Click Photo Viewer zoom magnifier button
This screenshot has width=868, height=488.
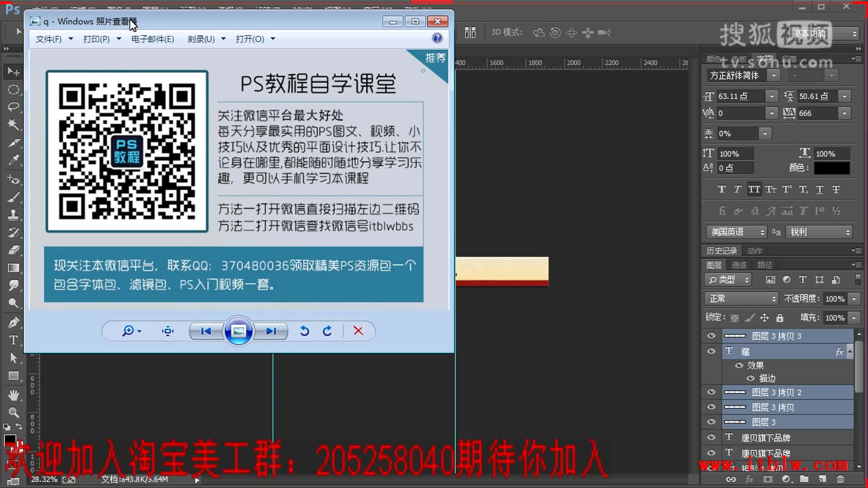click(x=132, y=331)
